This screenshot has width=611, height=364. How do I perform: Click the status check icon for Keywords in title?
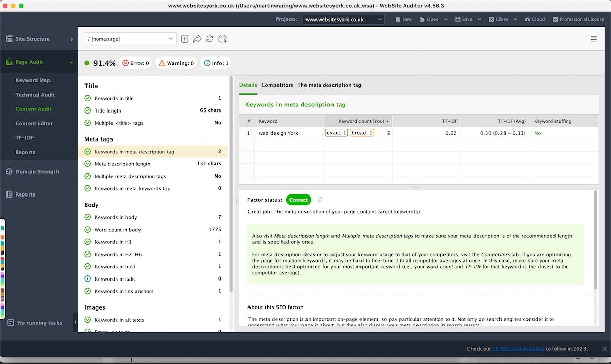88,98
